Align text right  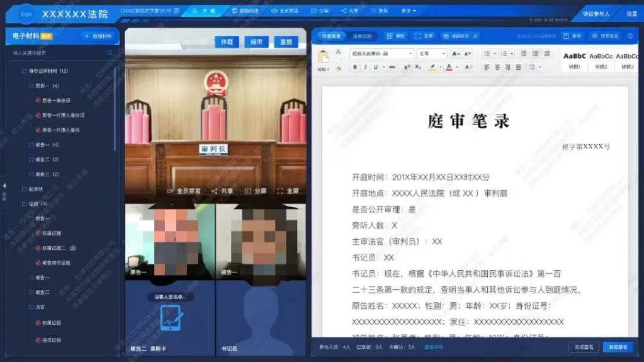508,67
